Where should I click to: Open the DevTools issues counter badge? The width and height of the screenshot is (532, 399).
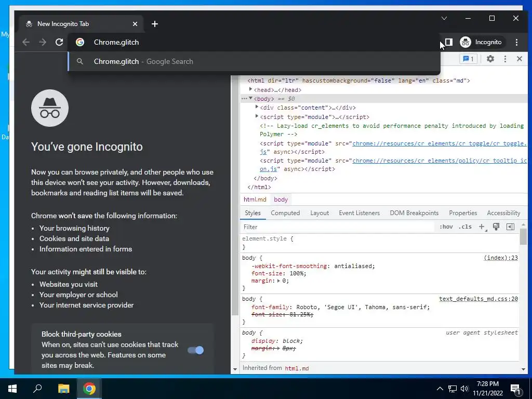(x=468, y=59)
